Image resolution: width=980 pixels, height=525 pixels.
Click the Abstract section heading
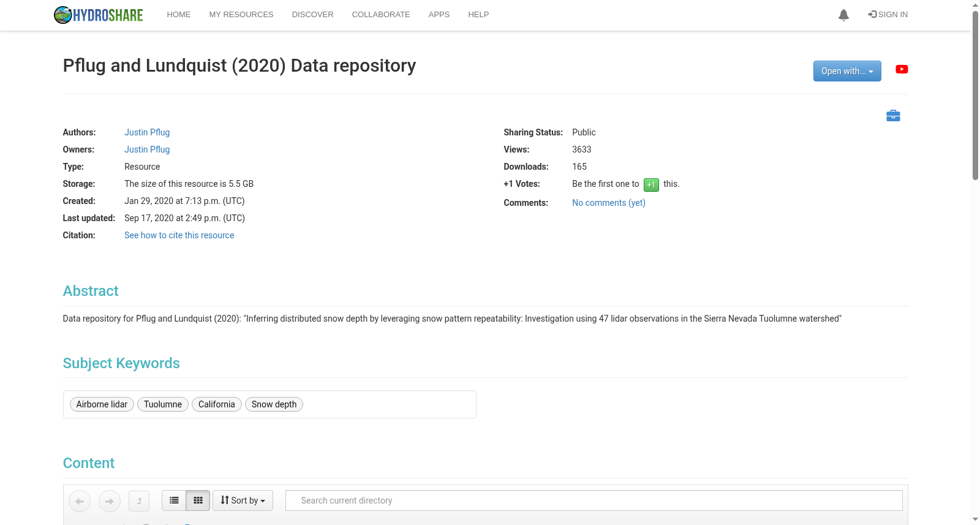(x=91, y=291)
